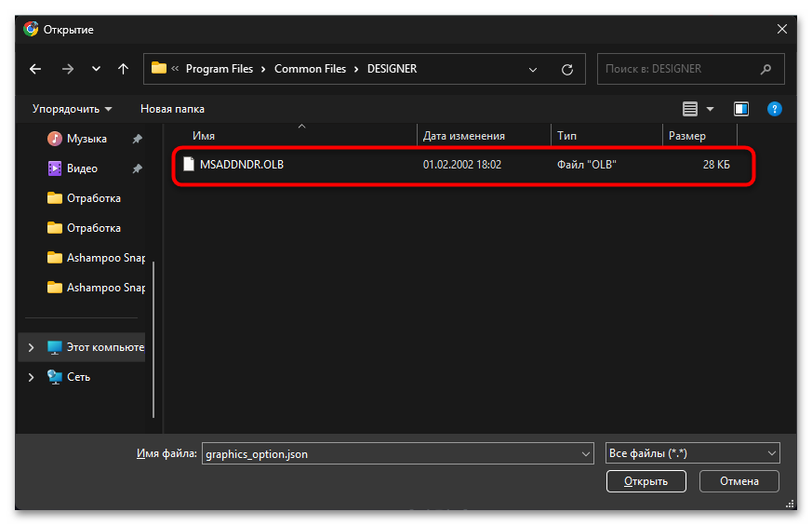The width and height of the screenshot is (812, 525).
Task: Go up one folder level
Action: 124,69
